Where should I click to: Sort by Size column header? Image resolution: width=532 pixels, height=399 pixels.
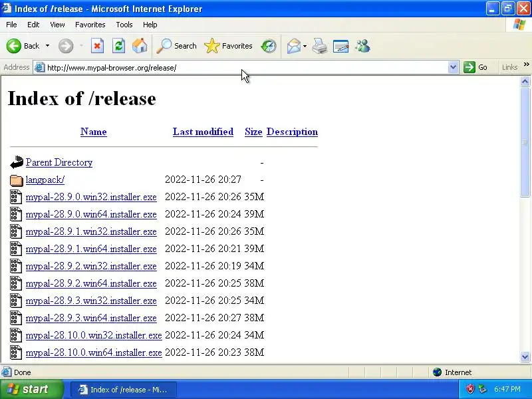pos(253,132)
